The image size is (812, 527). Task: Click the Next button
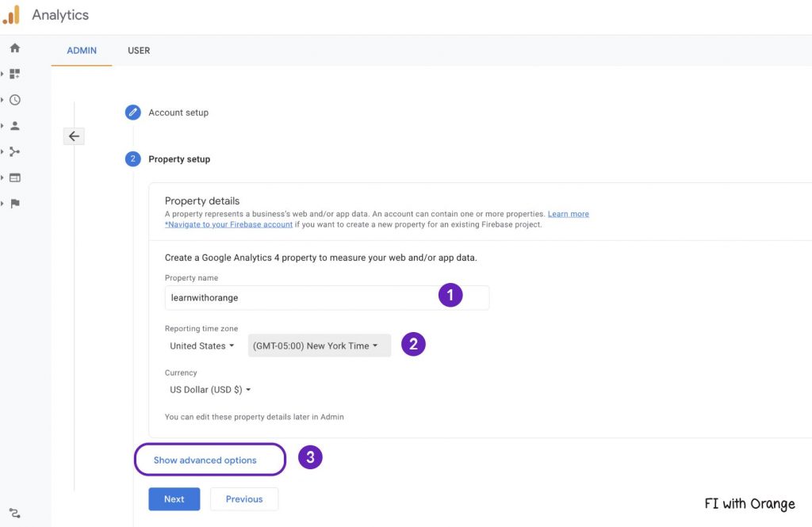pyautogui.click(x=174, y=499)
